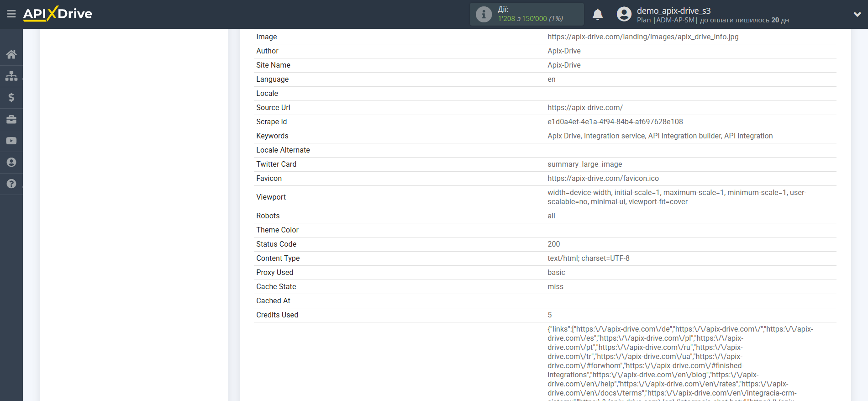This screenshot has width=868, height=401.
Task: Click the ApiX-Drive logo
Action: tap(58, 14)
